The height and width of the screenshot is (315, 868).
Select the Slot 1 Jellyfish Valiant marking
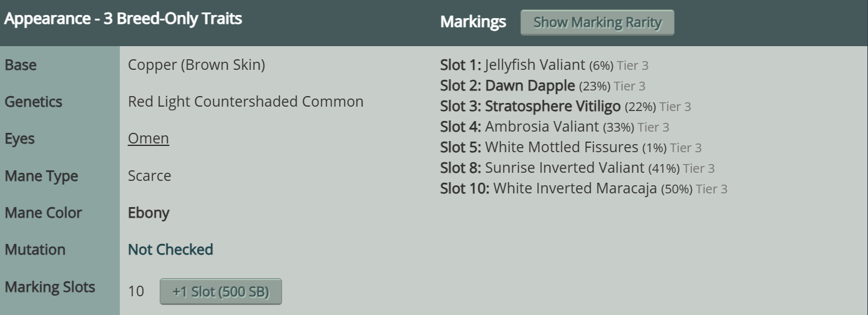[535, 65]
